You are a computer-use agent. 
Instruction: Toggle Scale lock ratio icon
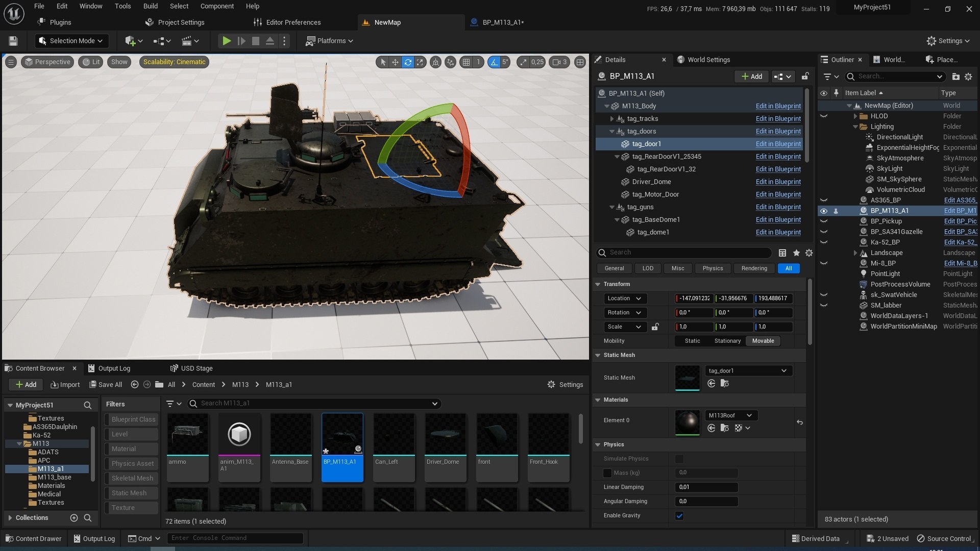pyautogui.click(x=655, y=327)
